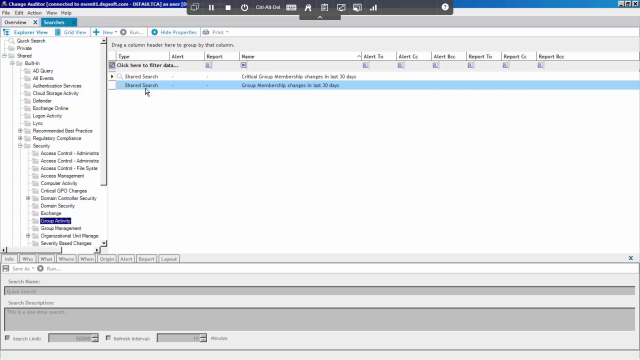Click the Search Limit spinner arrows
Image resolution: width=640 pixels, height=360 pixels.
[x=95, y=338]
